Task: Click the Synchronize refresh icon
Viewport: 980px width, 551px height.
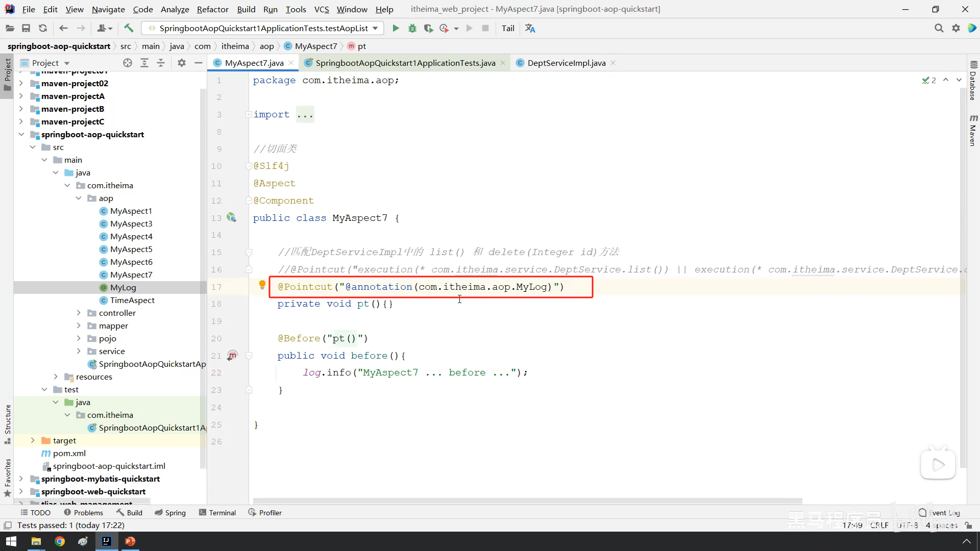Action: pyautogui.click(x=43, y=29)
